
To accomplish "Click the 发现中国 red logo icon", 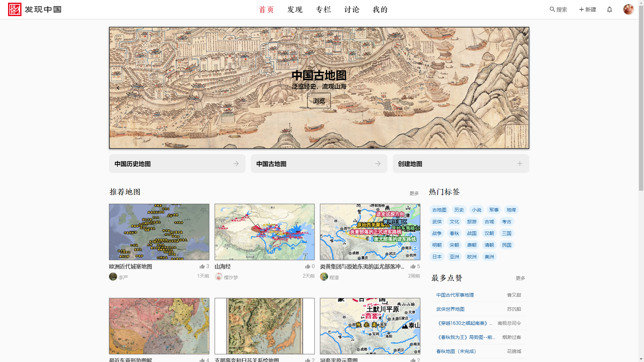I will [x=15, y=9].
